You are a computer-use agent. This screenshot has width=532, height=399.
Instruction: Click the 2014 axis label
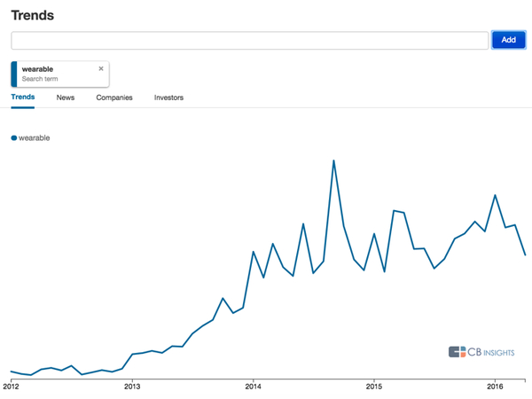pos(254,387)
